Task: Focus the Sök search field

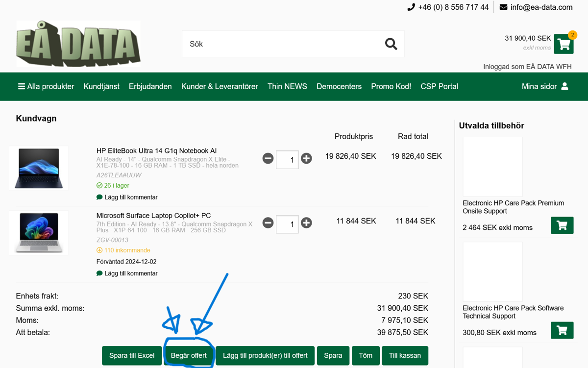Action: [283, 44]
